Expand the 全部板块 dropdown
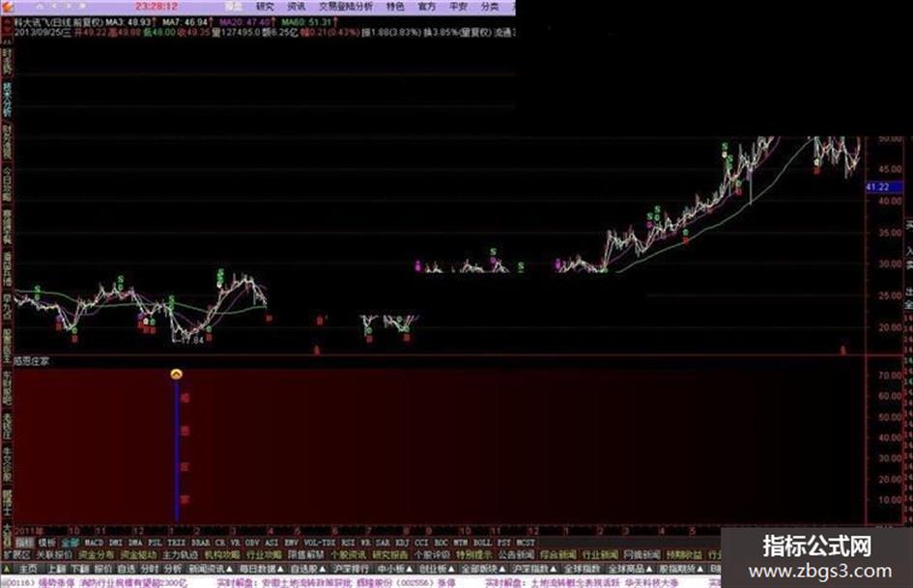The width and height of the screenshot is (913, 588). (x=484, y=568)
